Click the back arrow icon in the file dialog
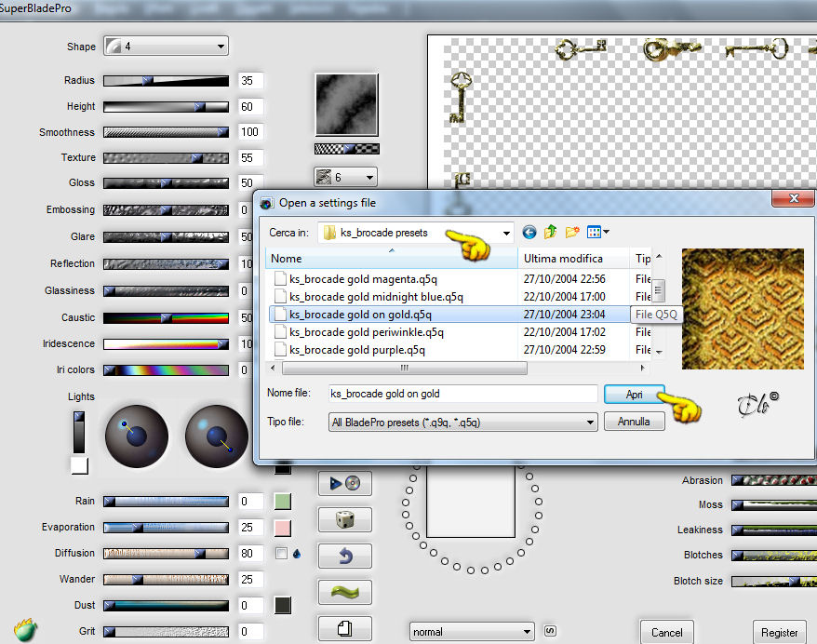The height and width of the screenshot is (644, 817). pos(529,233)
